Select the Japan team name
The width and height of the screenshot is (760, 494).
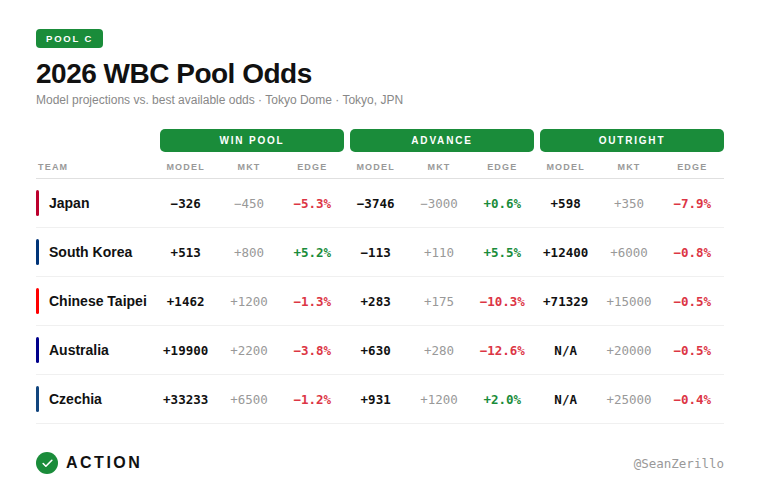[x=69, y=203]
